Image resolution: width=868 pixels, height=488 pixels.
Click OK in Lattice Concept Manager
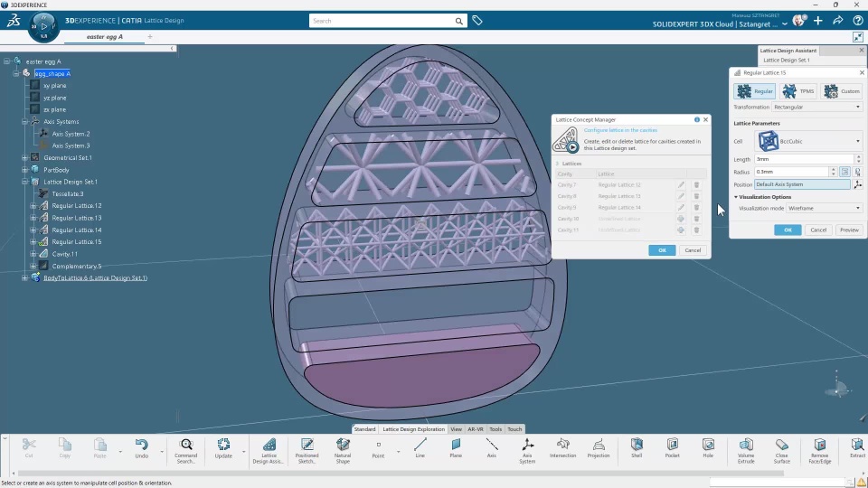[662, 250]
